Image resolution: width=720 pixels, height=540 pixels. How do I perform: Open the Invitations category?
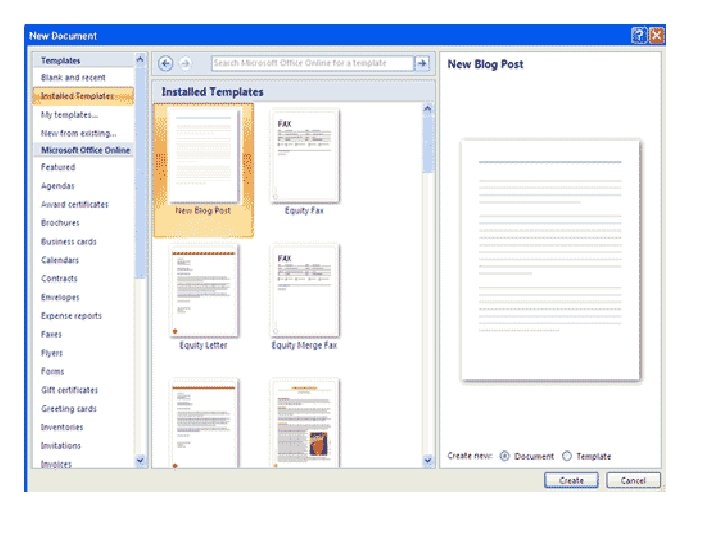tap(61, 445)
